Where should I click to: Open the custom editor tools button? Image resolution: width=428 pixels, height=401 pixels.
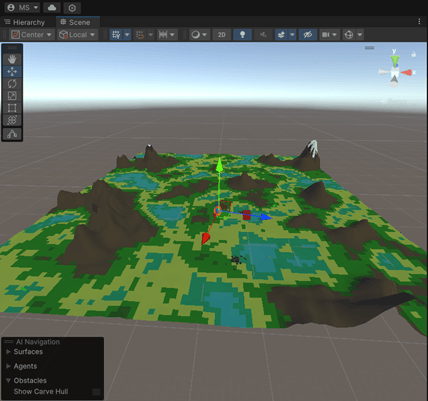point(12,134)
